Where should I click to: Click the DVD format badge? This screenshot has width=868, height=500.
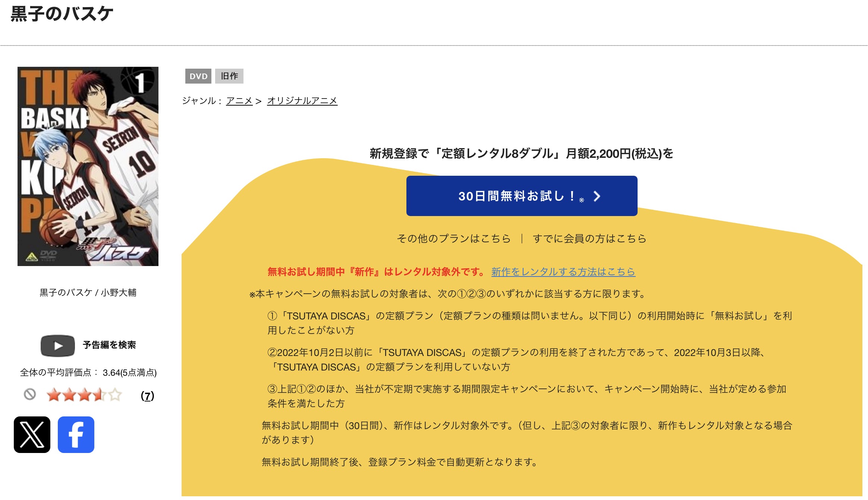[198, 76]
